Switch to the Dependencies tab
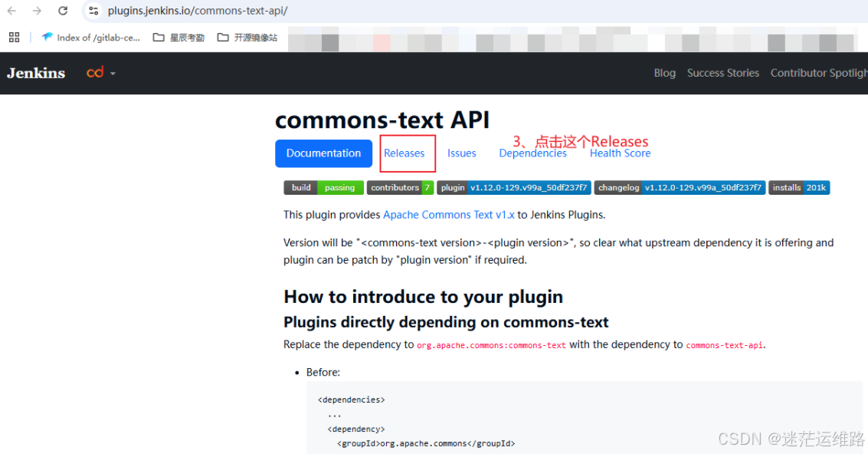This screenshot has width=868, height=454. [532, 153]
